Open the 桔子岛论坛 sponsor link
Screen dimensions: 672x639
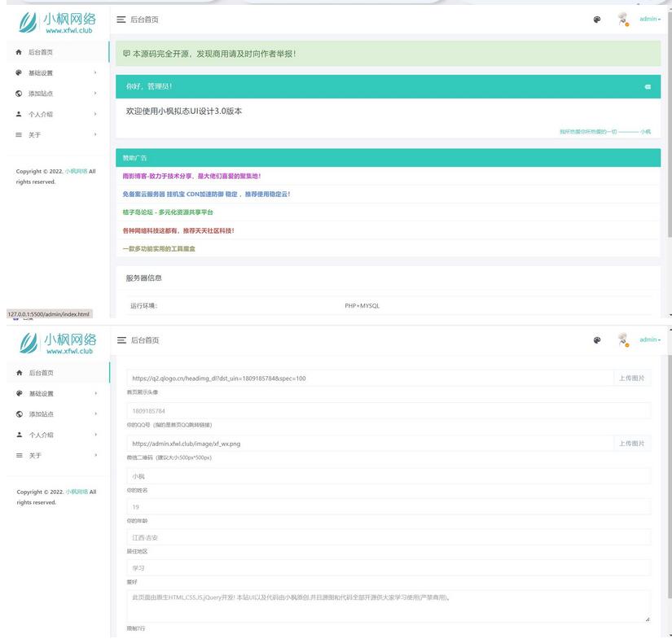point(168,212)
